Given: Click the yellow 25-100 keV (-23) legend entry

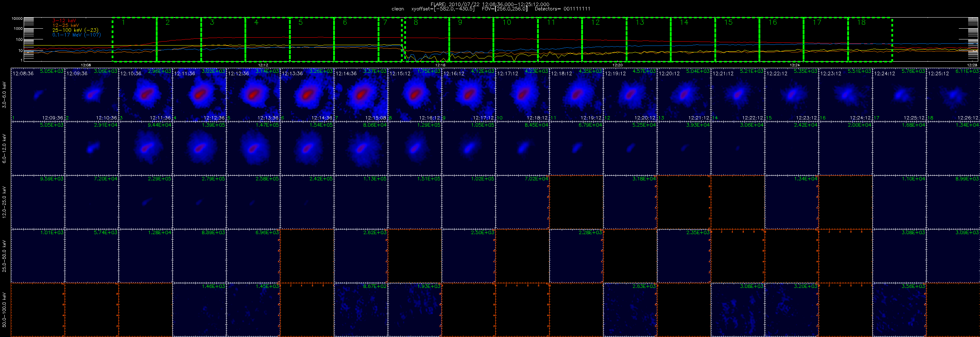Looking at the screenshot, I should 75,30.
